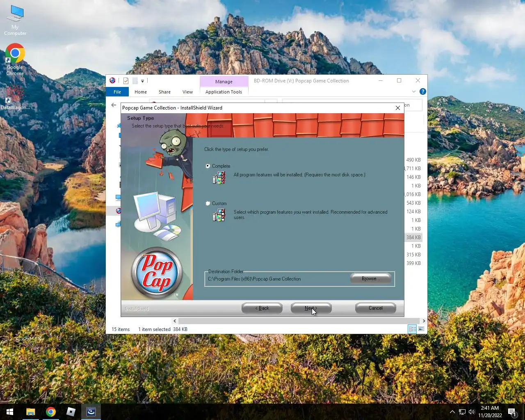Viewport: 525px width, 420px height.
Task: Show hidden system tray icons
Action: pos(452,412)
